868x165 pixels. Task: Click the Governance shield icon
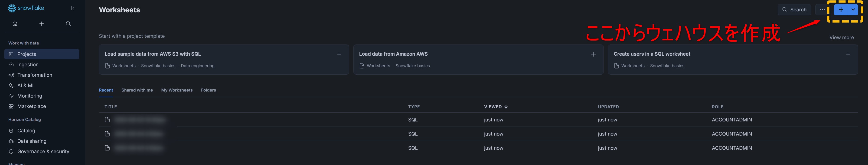[x=11, y=152]
